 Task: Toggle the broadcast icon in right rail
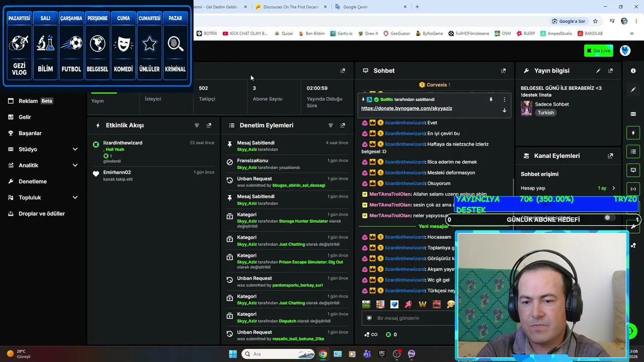click(633, 189)
